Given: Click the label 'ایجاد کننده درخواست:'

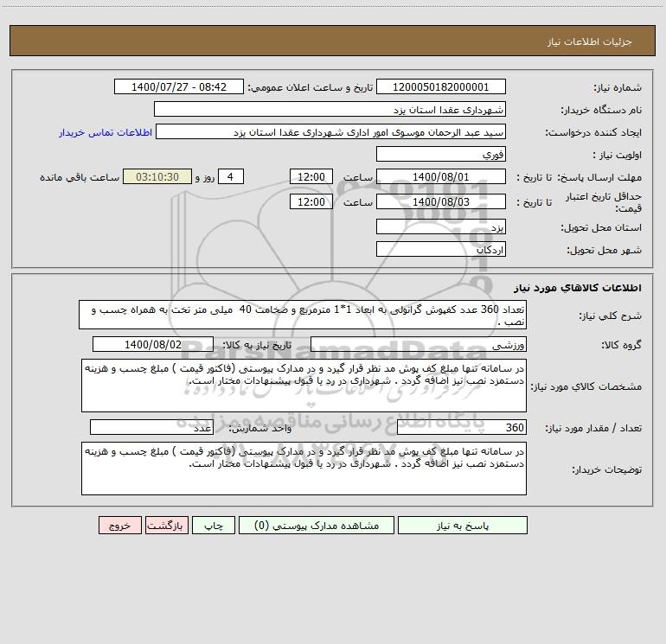Looking at the screenshot, I should pos(593,133).
